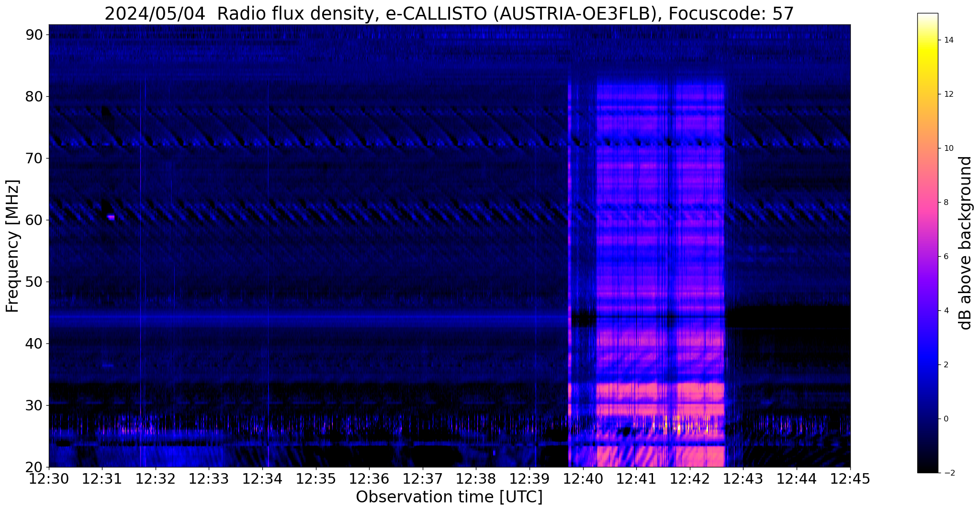Click the 30 MHz frequency tick label
The width and height of the screenshot is (980, 511).
point(34,405)
